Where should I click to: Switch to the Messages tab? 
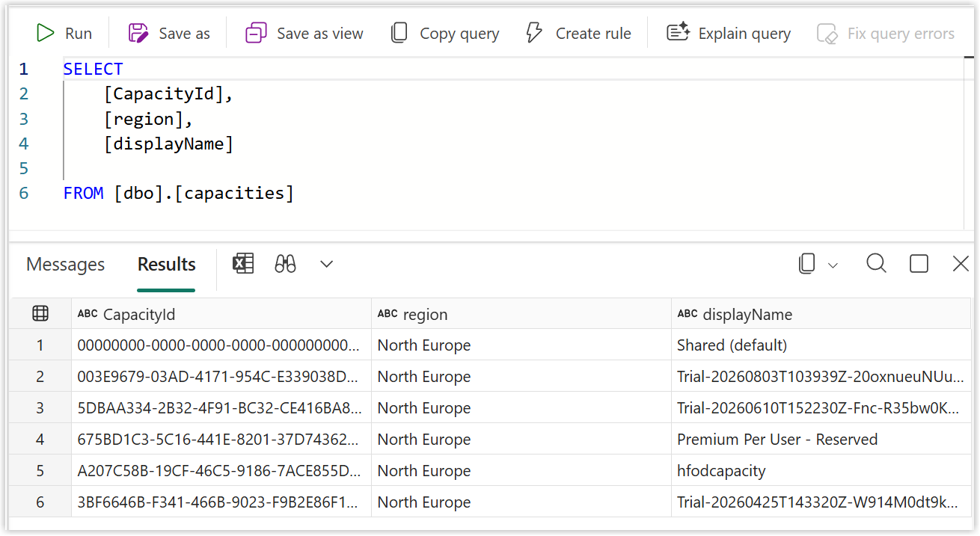(x=66, y=265)
